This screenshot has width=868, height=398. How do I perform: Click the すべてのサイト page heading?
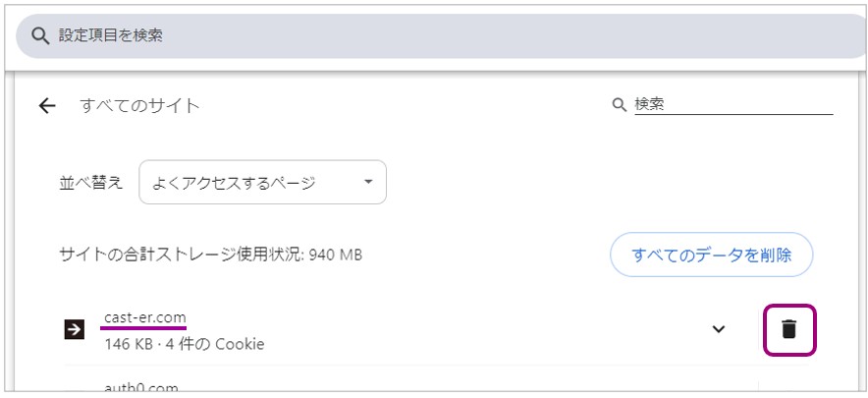(139, 106)
